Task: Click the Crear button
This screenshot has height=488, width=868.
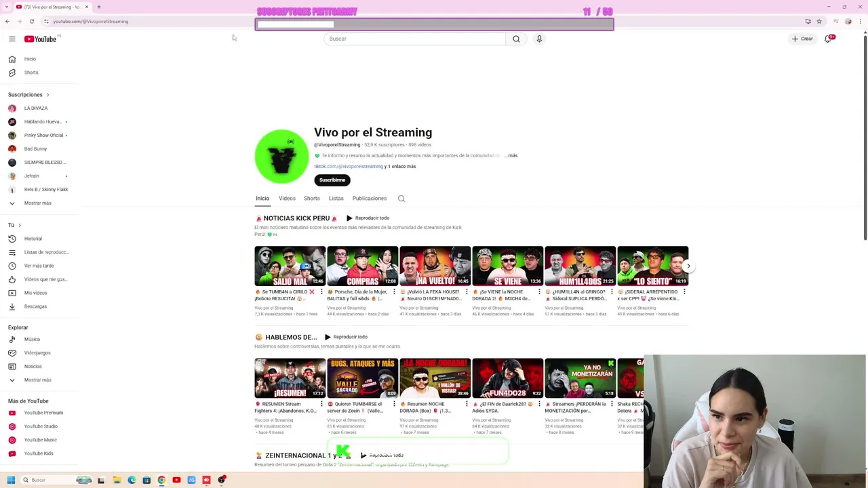Action: (802, 39)
